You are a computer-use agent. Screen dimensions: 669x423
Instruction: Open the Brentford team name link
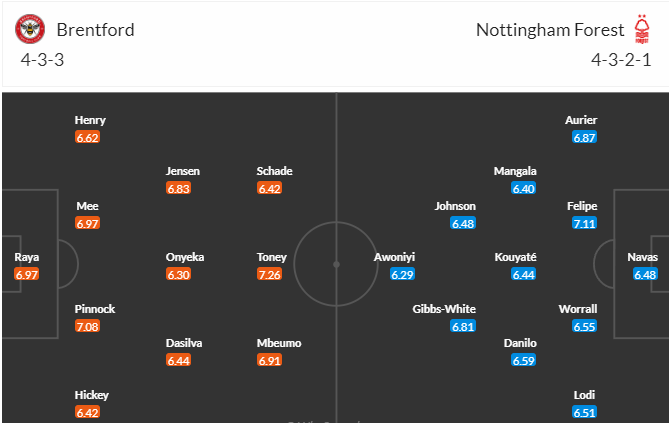coord(96,30)
